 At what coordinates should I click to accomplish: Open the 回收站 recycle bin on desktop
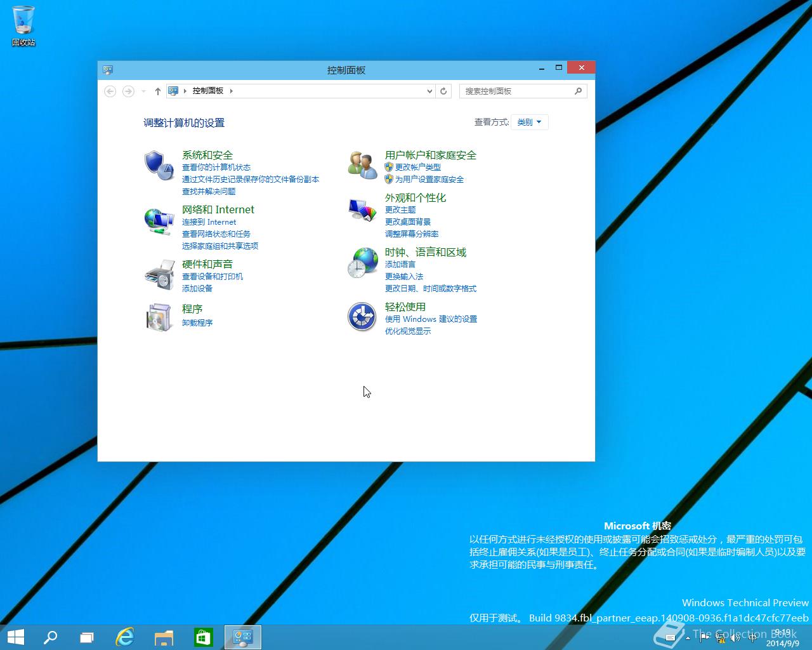coord(23,26)
